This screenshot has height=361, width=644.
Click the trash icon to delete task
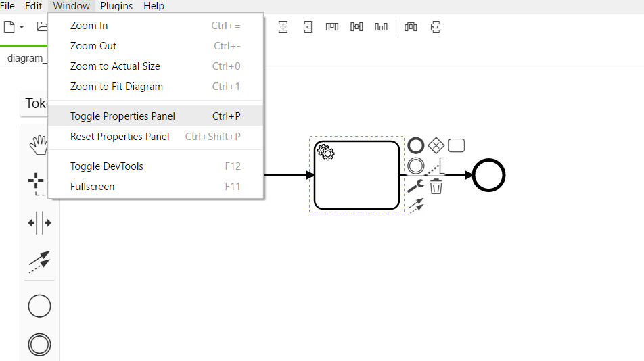click(436, 187)
